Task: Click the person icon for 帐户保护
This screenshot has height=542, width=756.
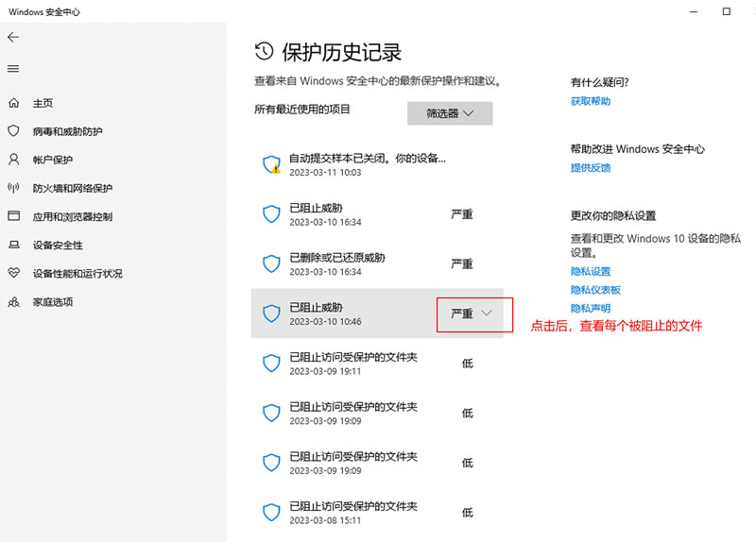Action: (14, 160)
